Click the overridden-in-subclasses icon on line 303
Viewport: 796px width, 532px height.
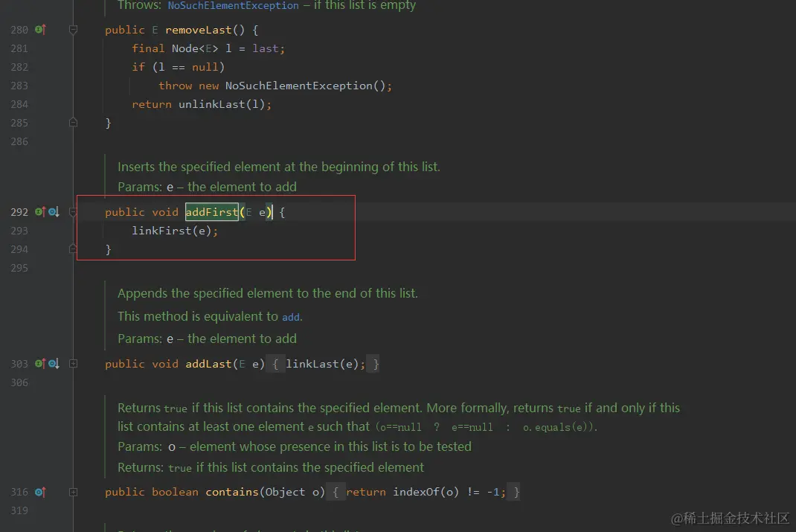(54, 363)
